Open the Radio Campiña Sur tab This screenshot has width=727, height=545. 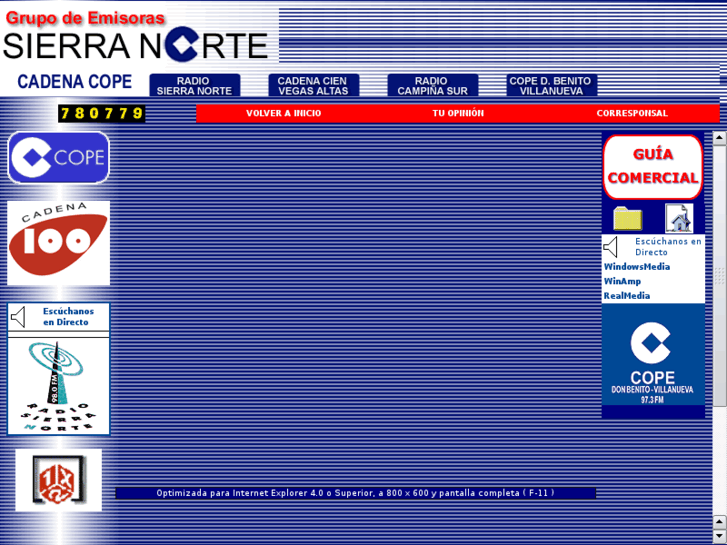tap(433, 85)
